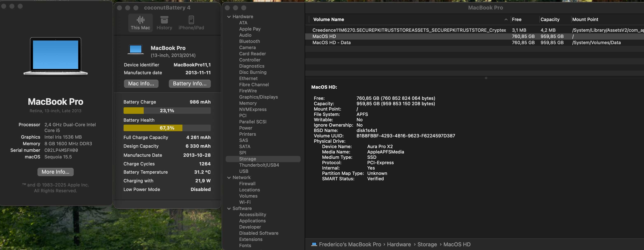Image resolution: width=644 pixels, height=250 pixels.
Task: Select Applications under Software
Action: [x=252, y=221]
